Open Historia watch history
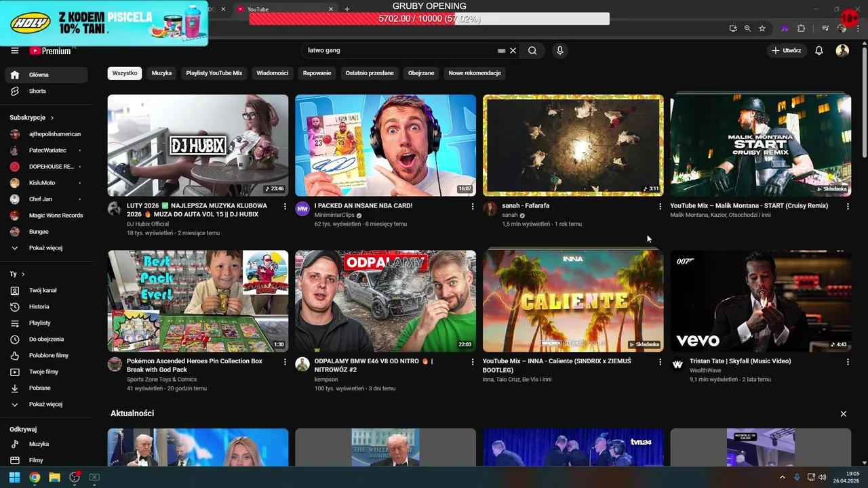This screenshot has width=868, height=488. 46,307
